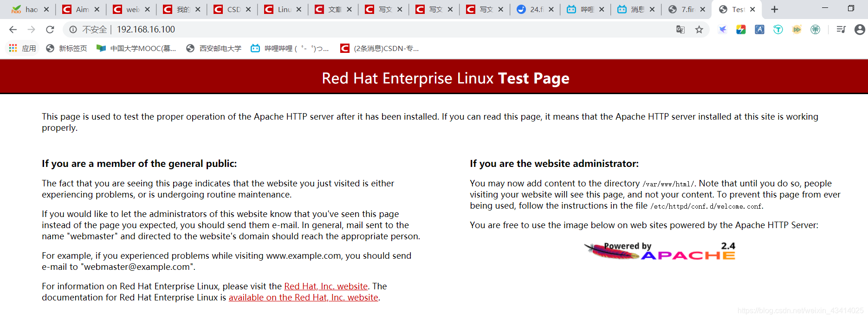Viewport: 868px width, 319px height.
Task: Click the /etc/httpd/conf.d/welcome.conf file path
Action: click(x=706, y=206)
